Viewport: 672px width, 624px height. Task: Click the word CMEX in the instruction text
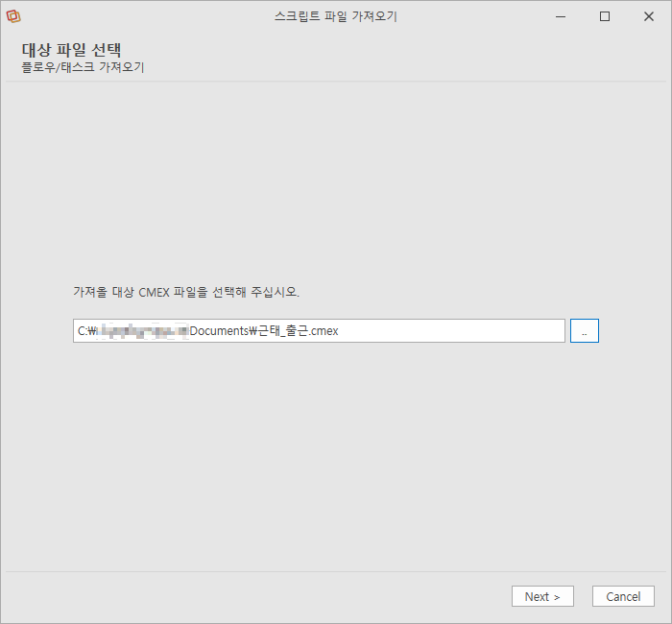tap(154, 292)
